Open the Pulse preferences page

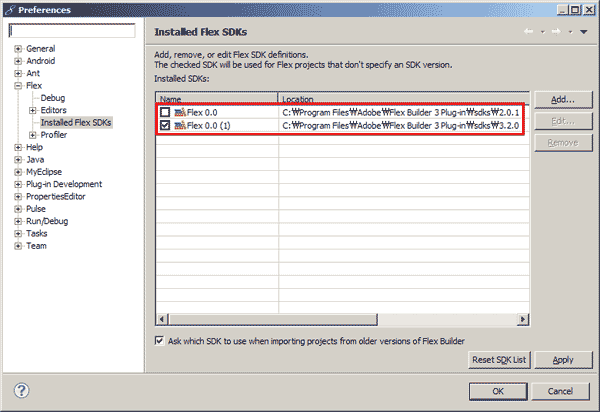point(36,209)
